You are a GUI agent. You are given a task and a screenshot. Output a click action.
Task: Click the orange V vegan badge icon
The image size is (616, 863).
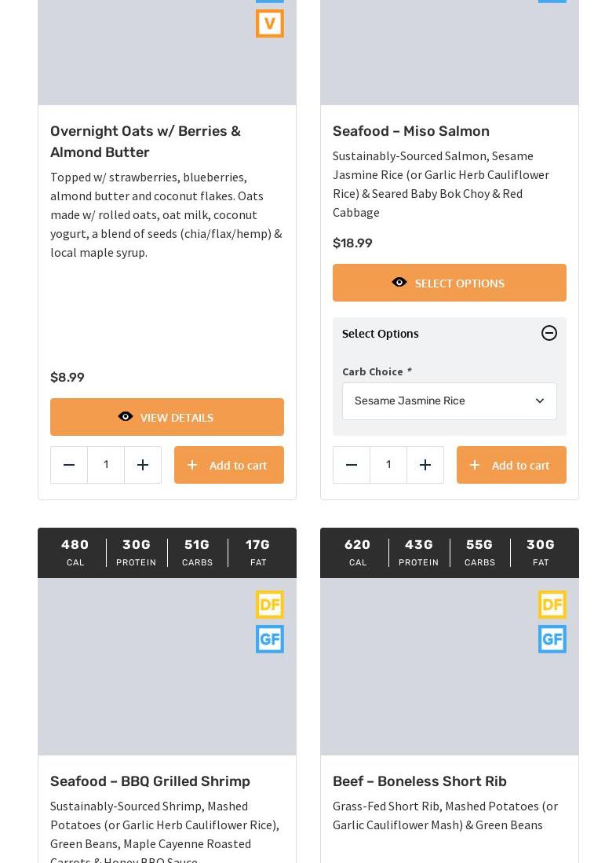[269, 24]
